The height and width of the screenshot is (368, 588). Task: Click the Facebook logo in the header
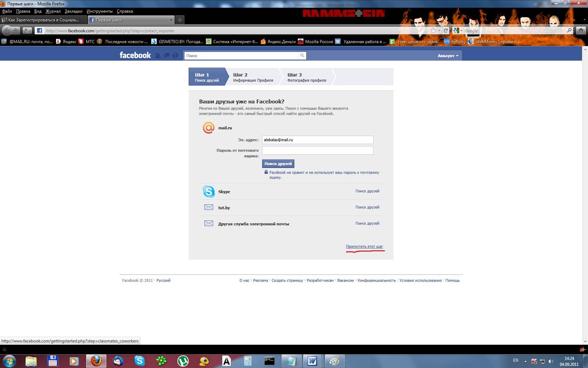(135, 55)
